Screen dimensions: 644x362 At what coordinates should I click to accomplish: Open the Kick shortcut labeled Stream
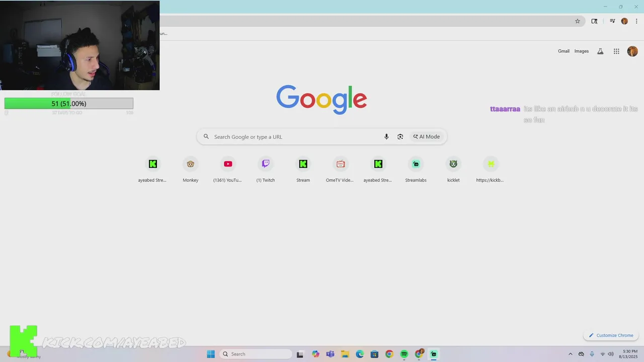(303, 169)
